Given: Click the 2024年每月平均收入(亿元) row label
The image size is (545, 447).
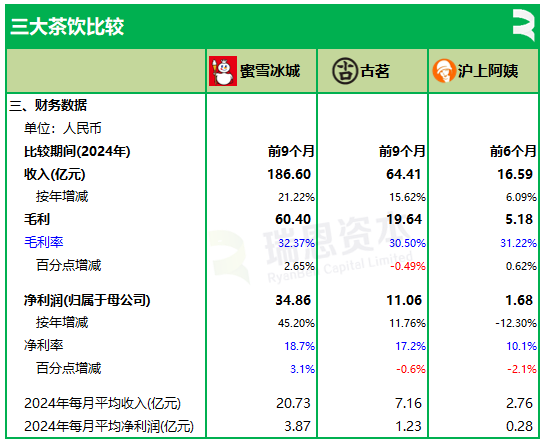Looking at the screenshot, I should click(x=103, y=403).
